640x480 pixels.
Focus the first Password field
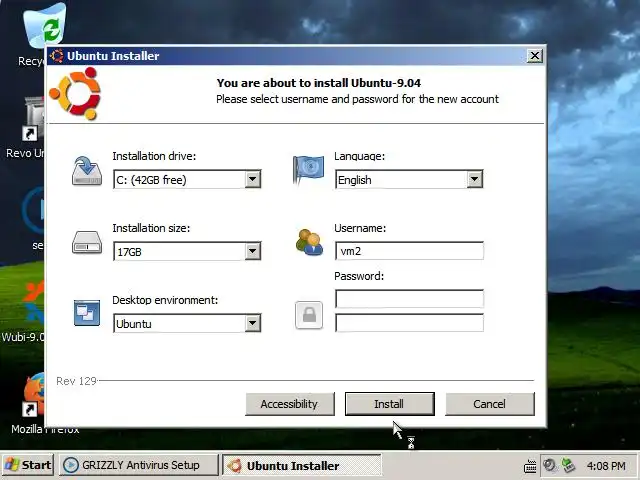coord(409,299)
